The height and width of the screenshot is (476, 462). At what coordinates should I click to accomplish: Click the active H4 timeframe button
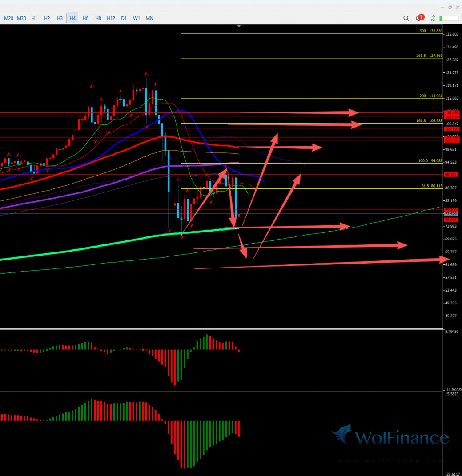[72, 18]
